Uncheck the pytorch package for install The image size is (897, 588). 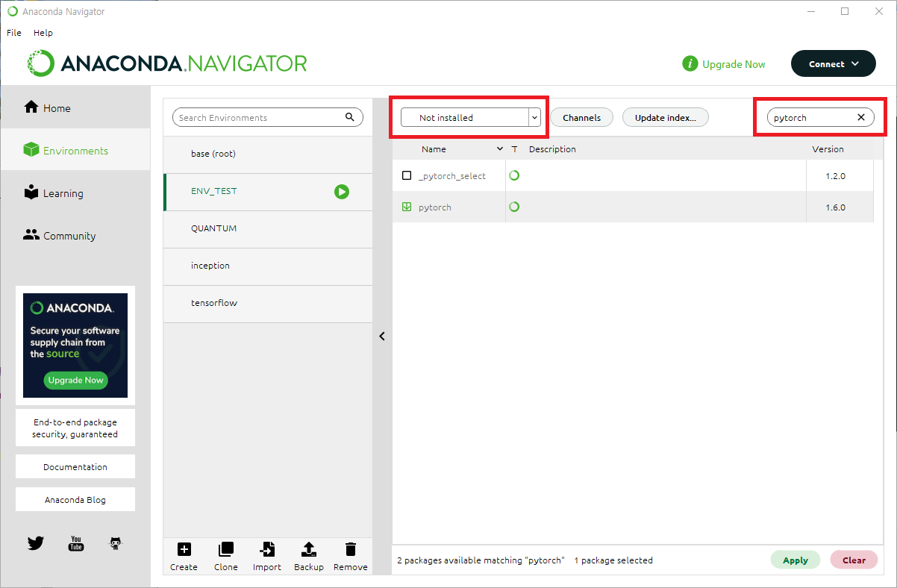407,207
